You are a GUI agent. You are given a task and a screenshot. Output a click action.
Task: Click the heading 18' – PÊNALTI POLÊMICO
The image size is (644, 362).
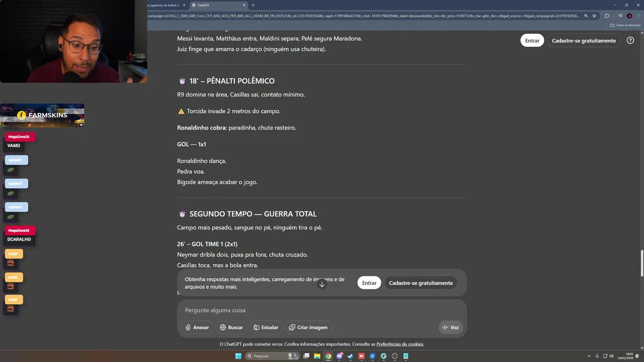click(x=232, y=81)
